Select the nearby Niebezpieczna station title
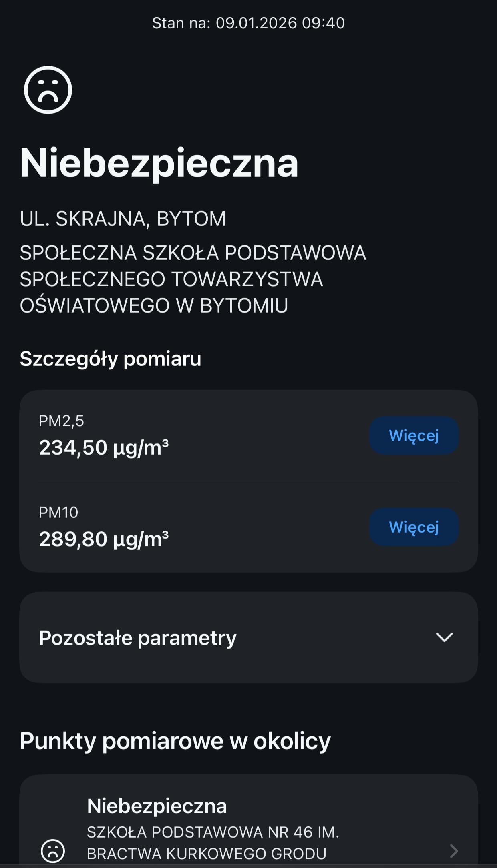Screen dimensions: 497x868 [157, 806]
